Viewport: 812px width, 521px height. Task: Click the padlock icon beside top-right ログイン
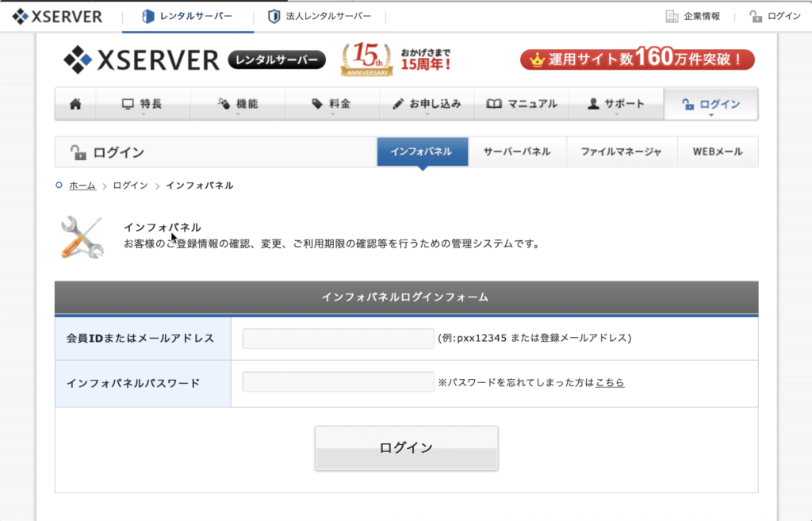pyautogui.click(x=756, y=17)
